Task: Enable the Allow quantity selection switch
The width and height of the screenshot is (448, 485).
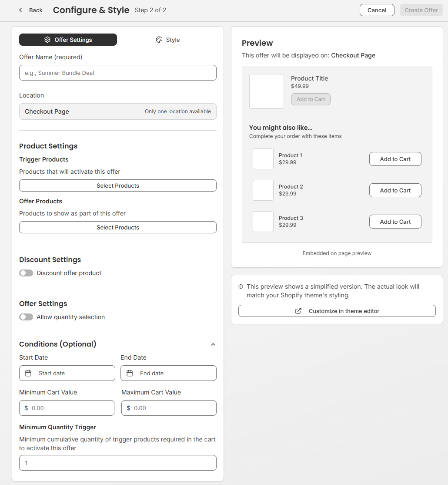Action: click(26, 317)
